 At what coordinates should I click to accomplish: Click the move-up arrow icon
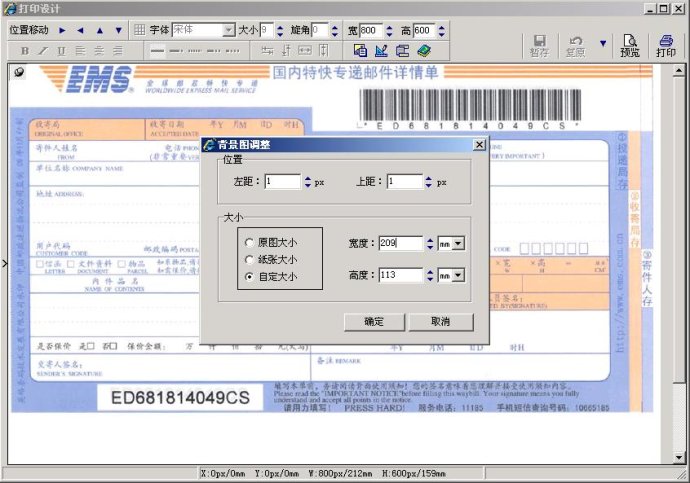coord(99,31)
